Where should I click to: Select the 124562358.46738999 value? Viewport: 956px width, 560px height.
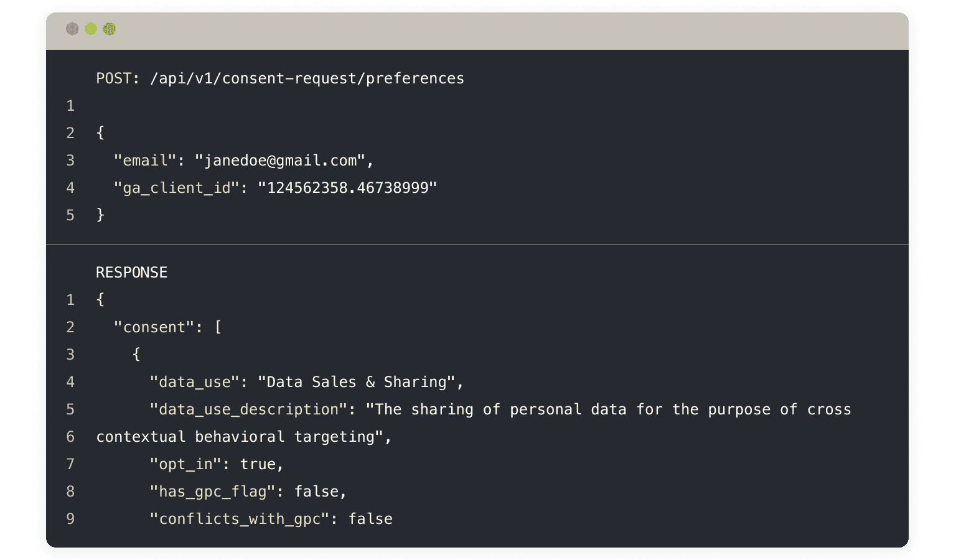[347, 188]
